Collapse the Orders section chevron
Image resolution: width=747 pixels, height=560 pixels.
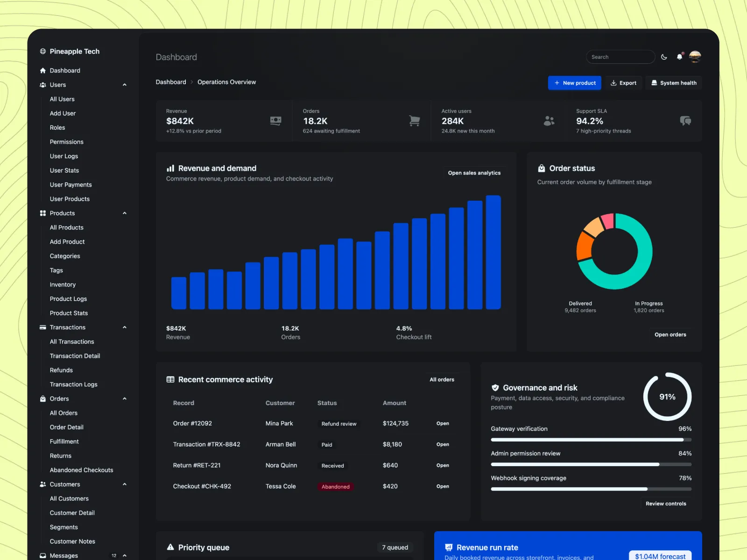pos(125,399)
